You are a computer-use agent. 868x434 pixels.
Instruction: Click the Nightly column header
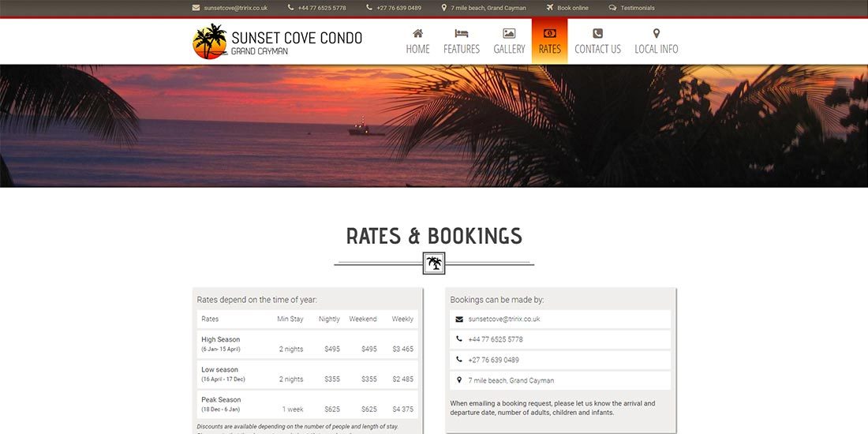coord(329,320)
